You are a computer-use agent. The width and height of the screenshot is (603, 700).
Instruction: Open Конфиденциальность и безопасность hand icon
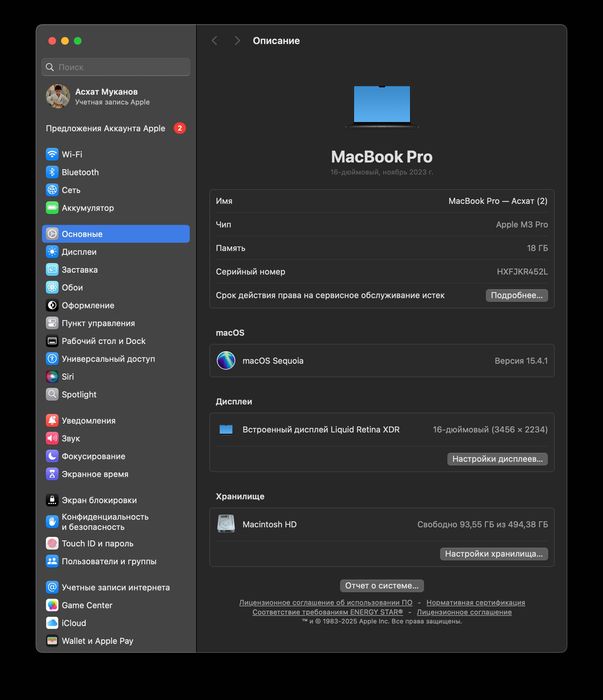pos(52,521)
